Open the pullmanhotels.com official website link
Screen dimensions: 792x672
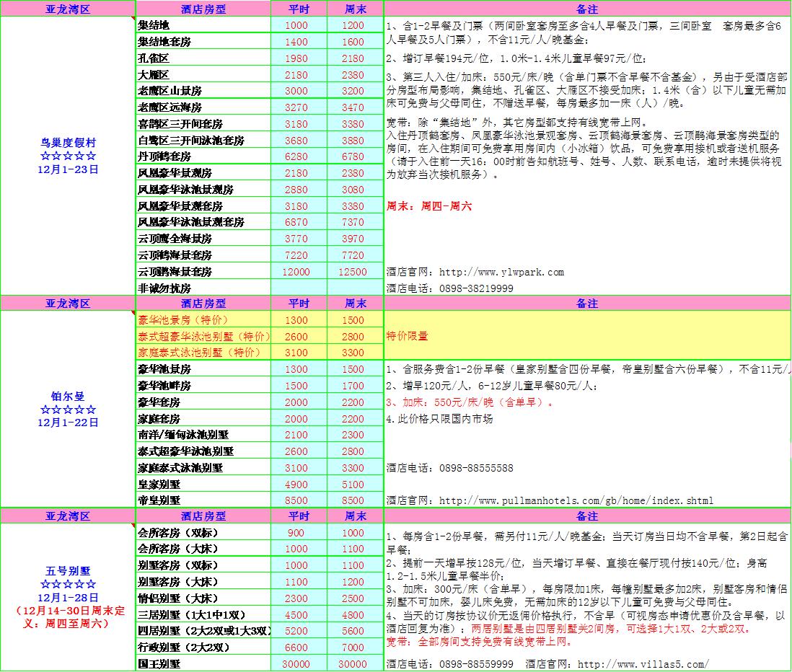pyautogui.click(x=576, y=500)
